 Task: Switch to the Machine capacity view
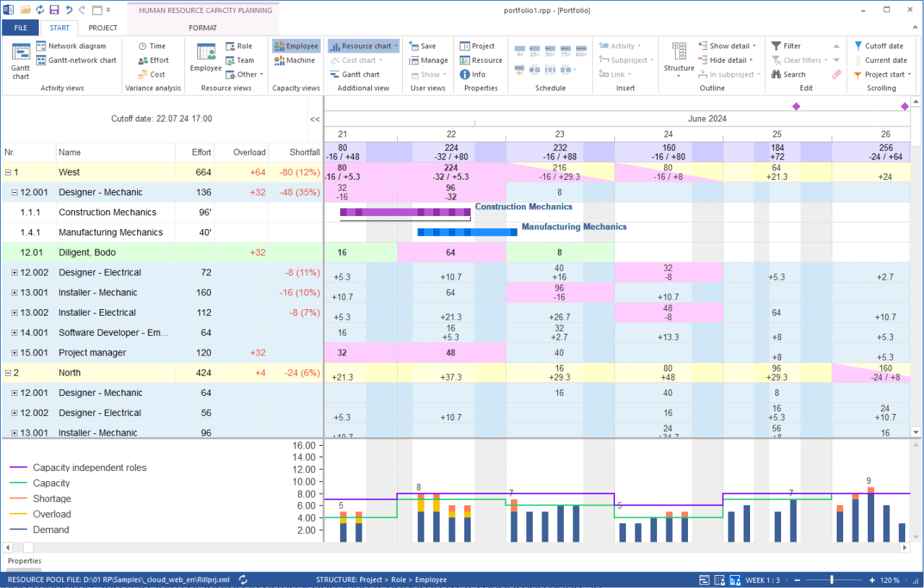[295, 60]
